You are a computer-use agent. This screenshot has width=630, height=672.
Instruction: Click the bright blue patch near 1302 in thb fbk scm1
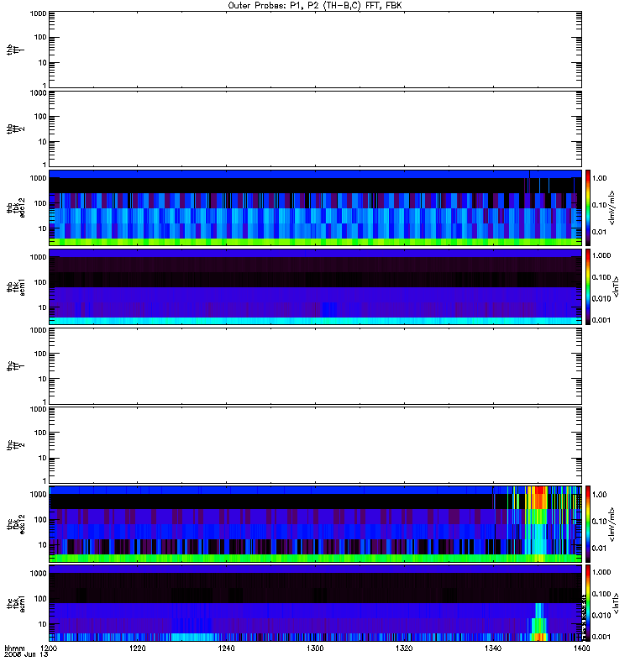point(329,310)
